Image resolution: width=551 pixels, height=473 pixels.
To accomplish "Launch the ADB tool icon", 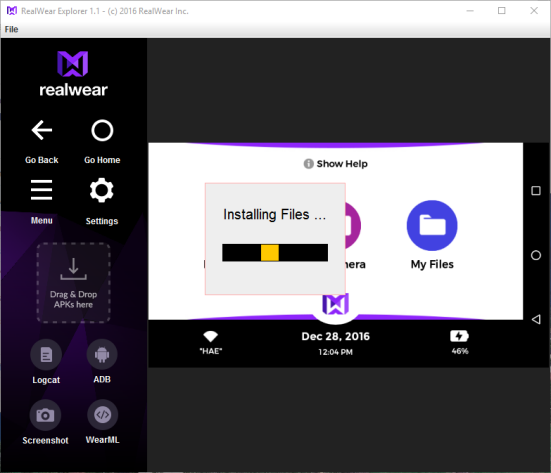I will tap(102, 355).
